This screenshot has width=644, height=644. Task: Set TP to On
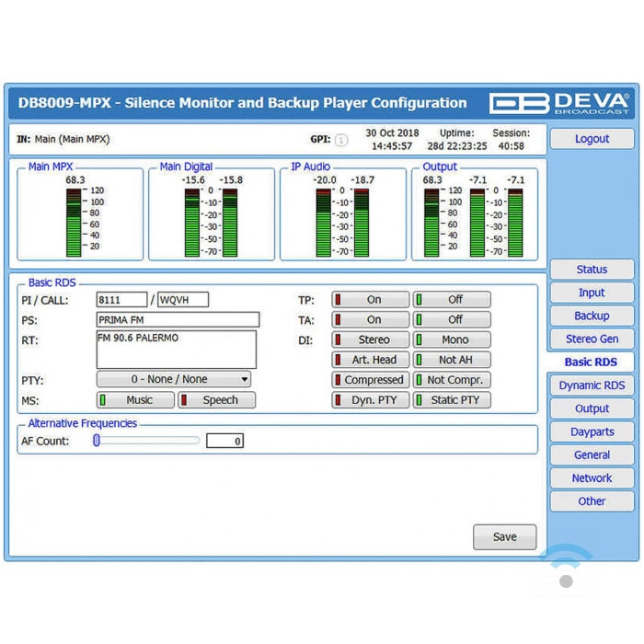click(371, 300)
